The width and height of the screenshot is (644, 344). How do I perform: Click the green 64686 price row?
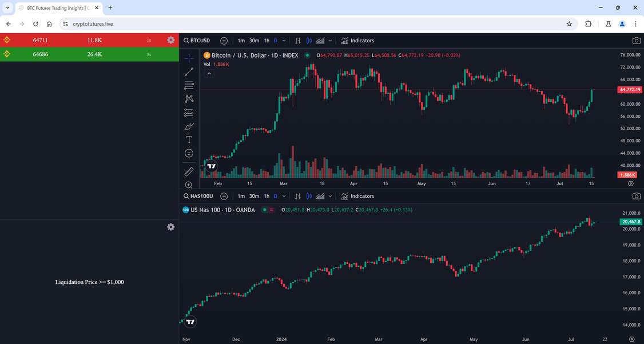tap(86, 54)
